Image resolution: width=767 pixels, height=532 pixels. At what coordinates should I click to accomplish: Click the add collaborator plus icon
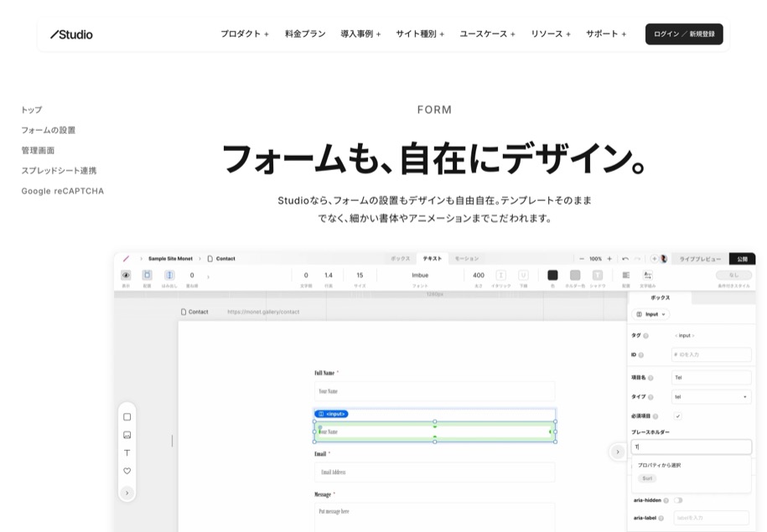(654, 259)
